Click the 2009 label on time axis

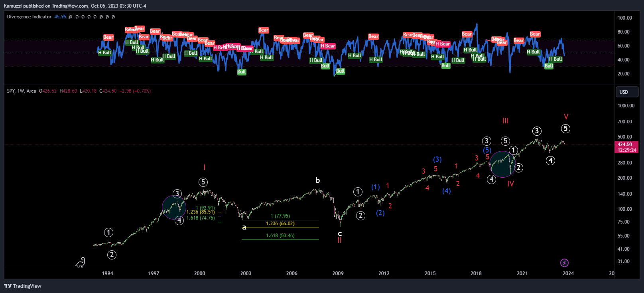[338, 273]
